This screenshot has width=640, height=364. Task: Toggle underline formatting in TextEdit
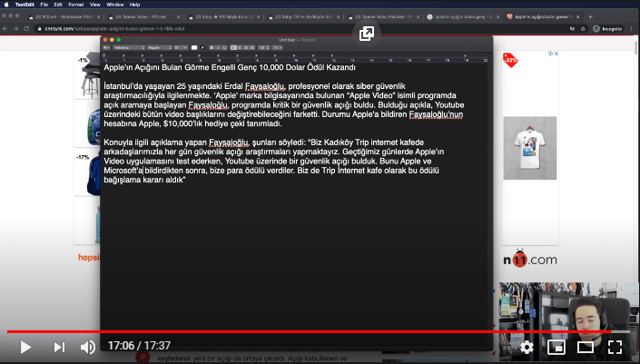click(224, 48)
